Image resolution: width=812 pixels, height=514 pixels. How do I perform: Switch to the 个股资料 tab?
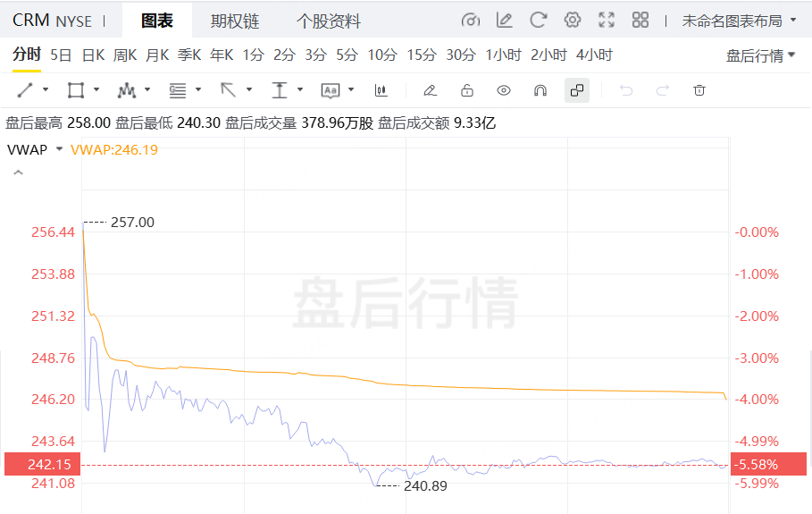point(328,21)
